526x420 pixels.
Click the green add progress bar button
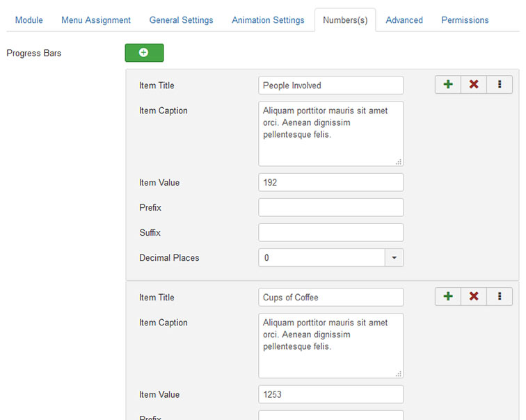point(144,53)
